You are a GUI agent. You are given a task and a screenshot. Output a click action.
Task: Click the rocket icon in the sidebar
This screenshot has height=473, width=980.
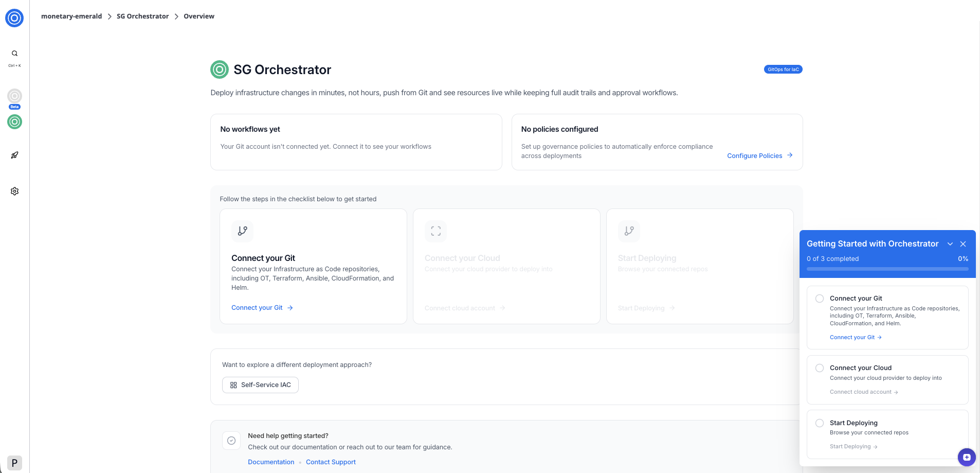[14, 155]
